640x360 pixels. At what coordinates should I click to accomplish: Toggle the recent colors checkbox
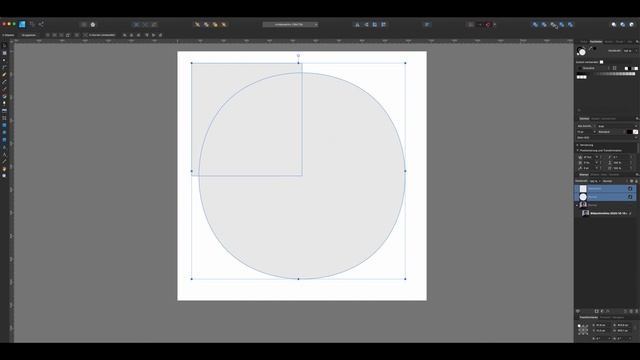pos(601,62)
